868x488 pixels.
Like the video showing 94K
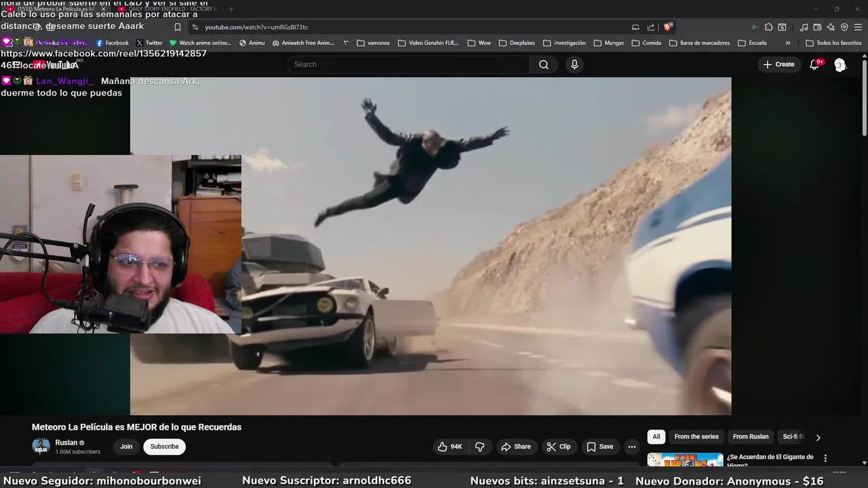pyautogui.click(x=450, y=447)
